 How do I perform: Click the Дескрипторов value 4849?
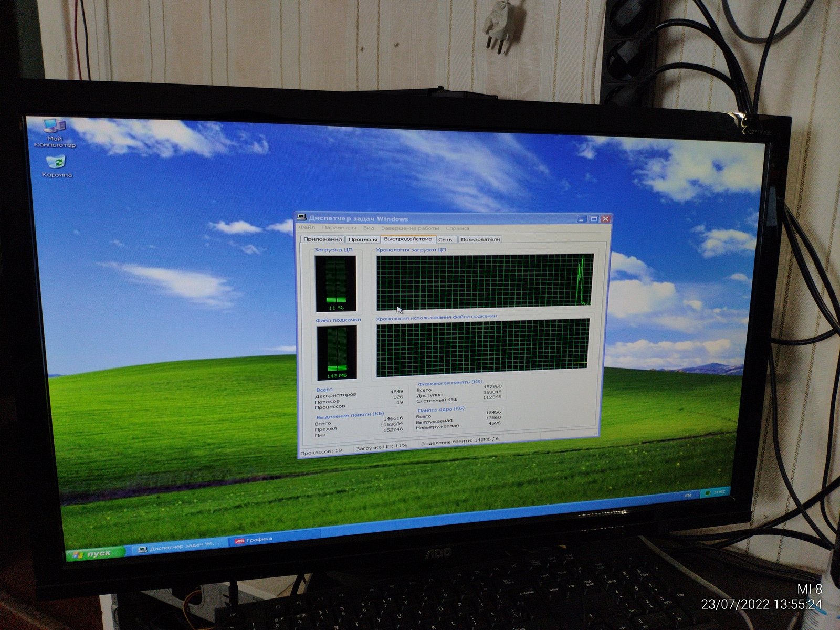tap(397, 391)
